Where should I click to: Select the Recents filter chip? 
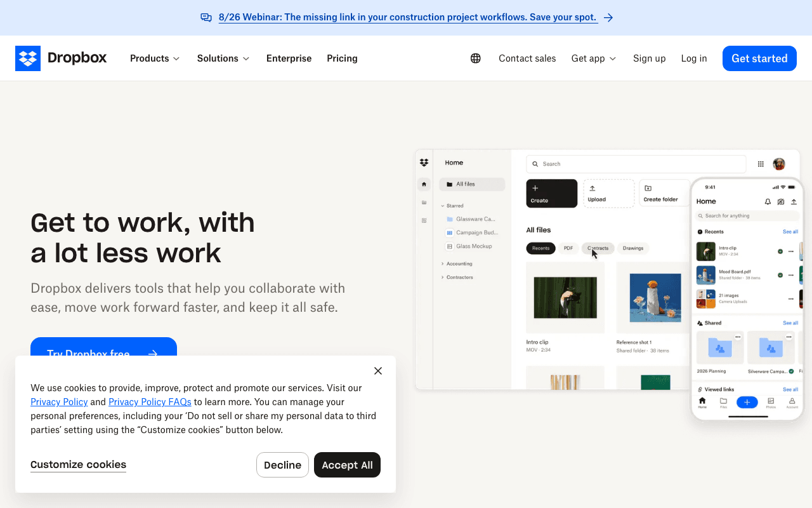540,248
